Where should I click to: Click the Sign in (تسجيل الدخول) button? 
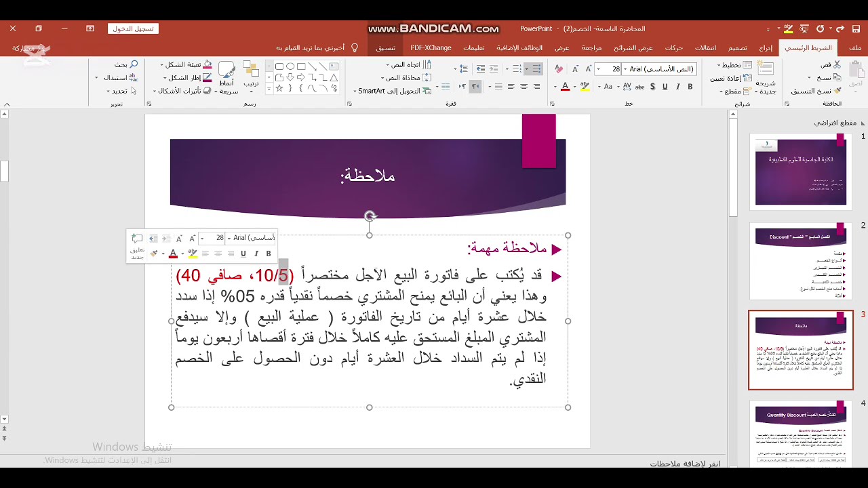pyautogui.click(x=133, y=28)
